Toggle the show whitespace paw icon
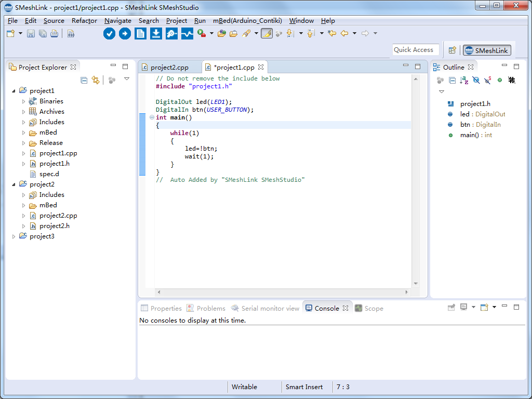 (x=279, y=34)
